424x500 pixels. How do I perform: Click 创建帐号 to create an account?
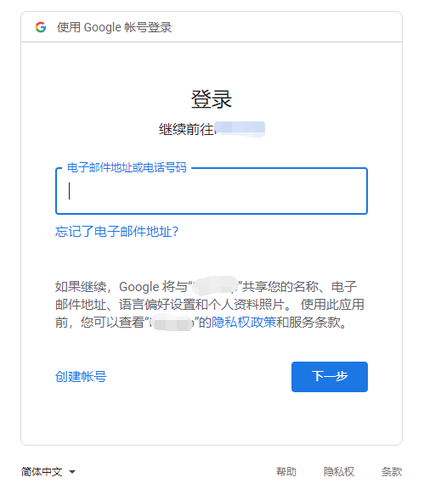coord(81,377)
